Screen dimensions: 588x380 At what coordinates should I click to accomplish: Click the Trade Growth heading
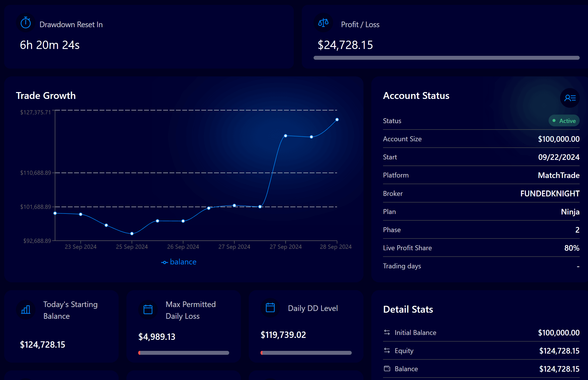[x=46, y=95]
